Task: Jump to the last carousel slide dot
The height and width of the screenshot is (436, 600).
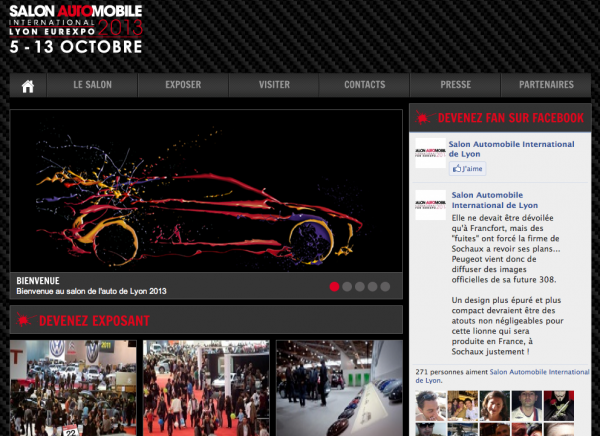Action: click(386, 286)
